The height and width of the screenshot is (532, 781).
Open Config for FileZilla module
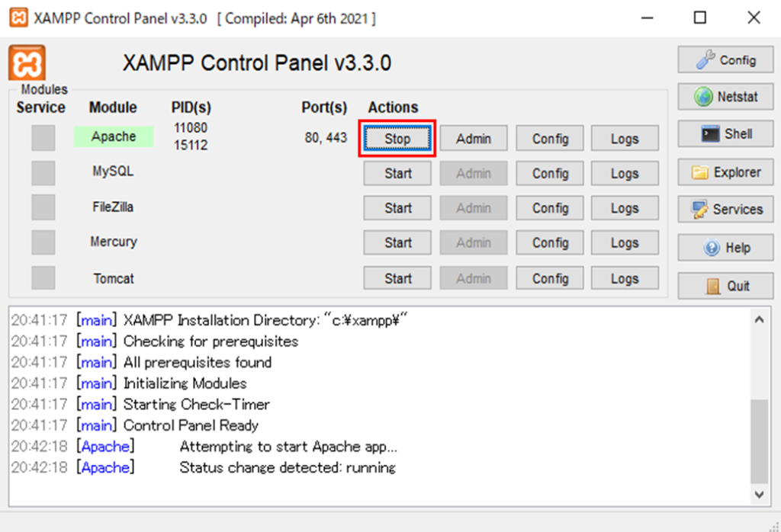point(550,208)
